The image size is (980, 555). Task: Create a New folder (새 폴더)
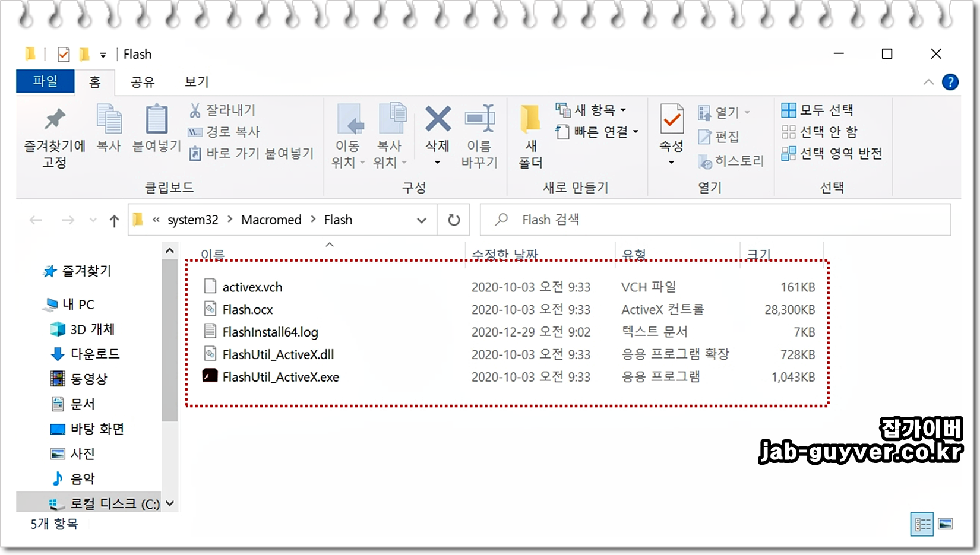click(530, 137)
